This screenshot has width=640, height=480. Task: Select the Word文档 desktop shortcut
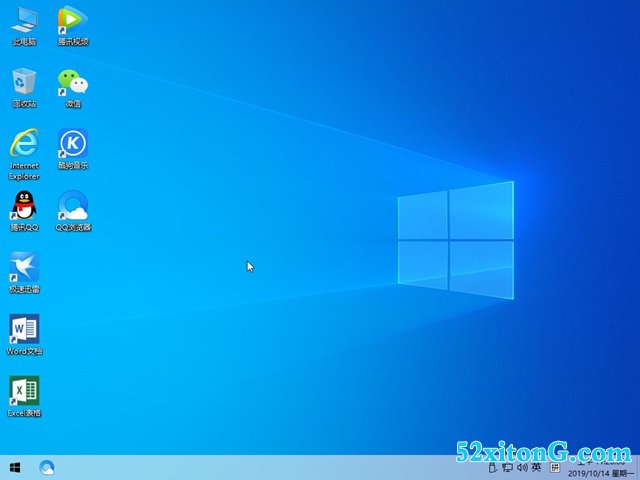click(x=24, y=330)
